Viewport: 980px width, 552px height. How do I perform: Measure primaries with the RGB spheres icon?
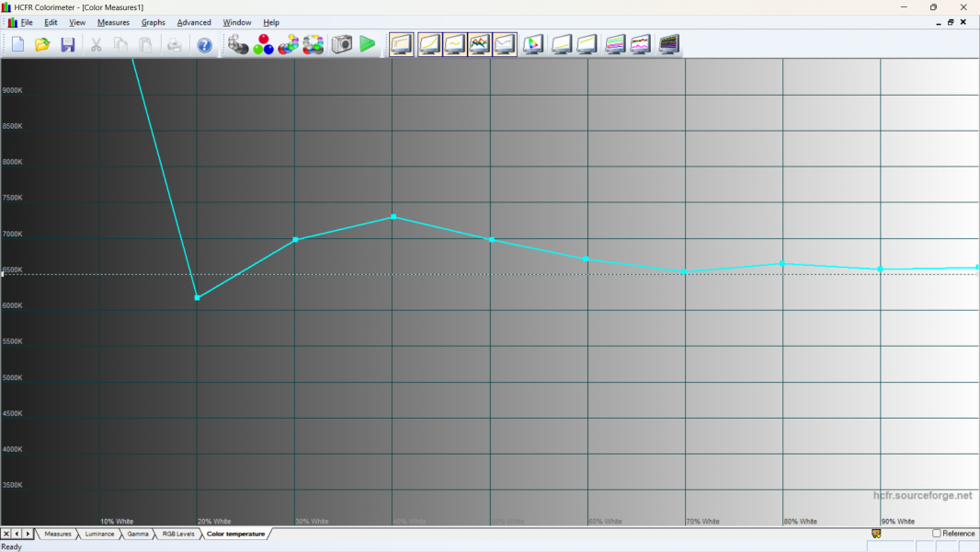click(x=263, y=44)
